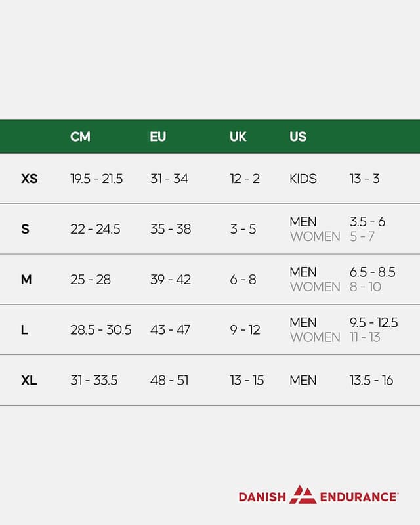This screenshot has width=420, height=525.
Task: Select the EU column header
Action: click(157, 136)
